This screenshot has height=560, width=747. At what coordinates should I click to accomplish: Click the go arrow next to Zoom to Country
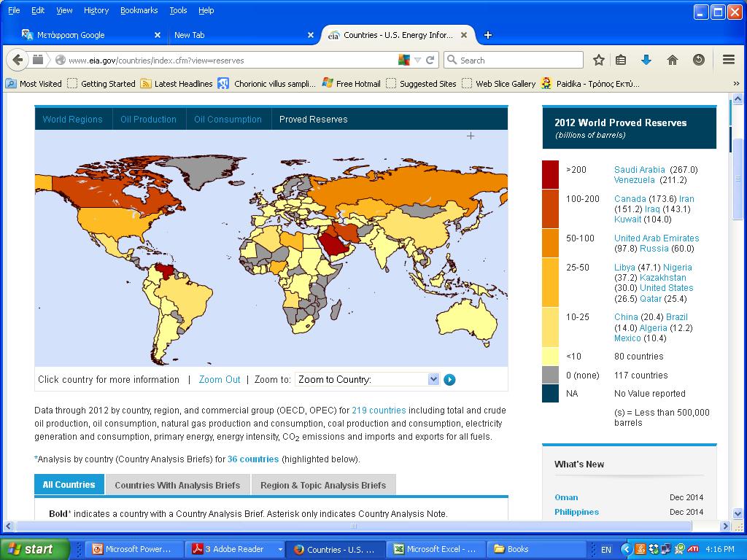coord(449,379)
